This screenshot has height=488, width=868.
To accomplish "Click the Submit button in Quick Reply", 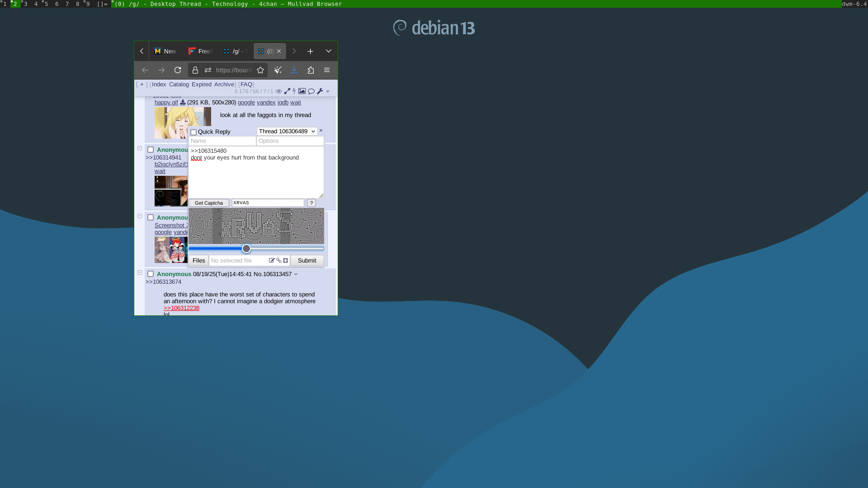I will 307,261.
